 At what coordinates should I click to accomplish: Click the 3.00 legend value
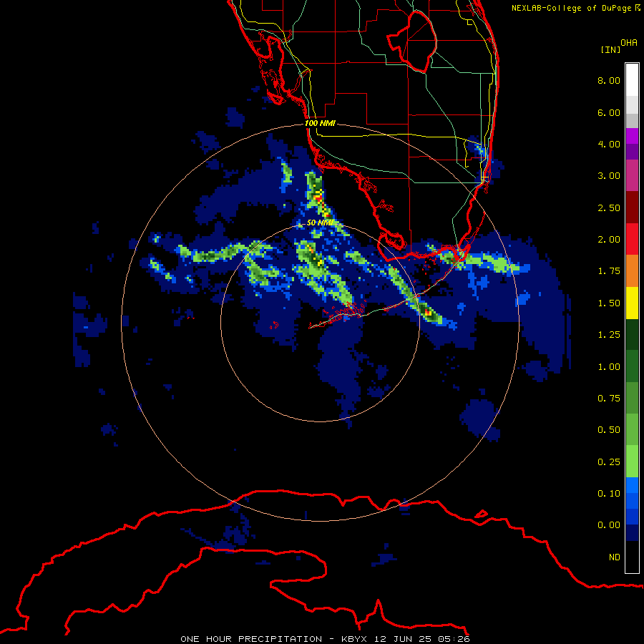pyautogui.click(x=609, y=176)
